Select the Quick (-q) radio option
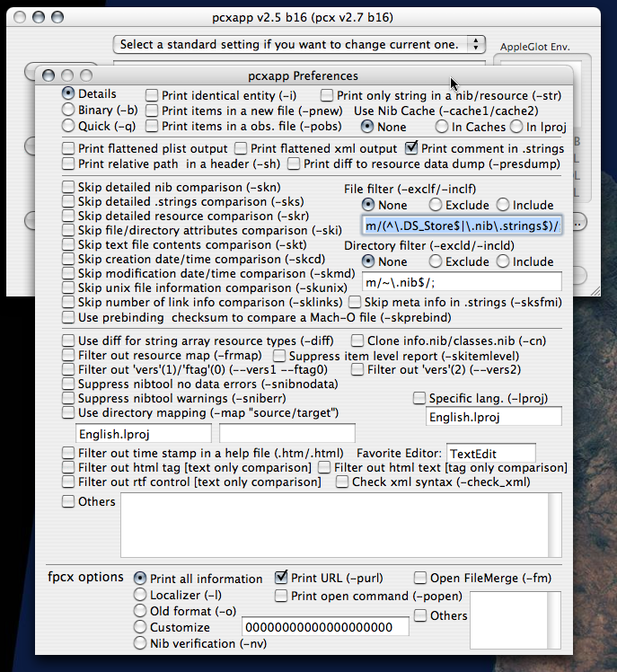 tap(68, 126)
